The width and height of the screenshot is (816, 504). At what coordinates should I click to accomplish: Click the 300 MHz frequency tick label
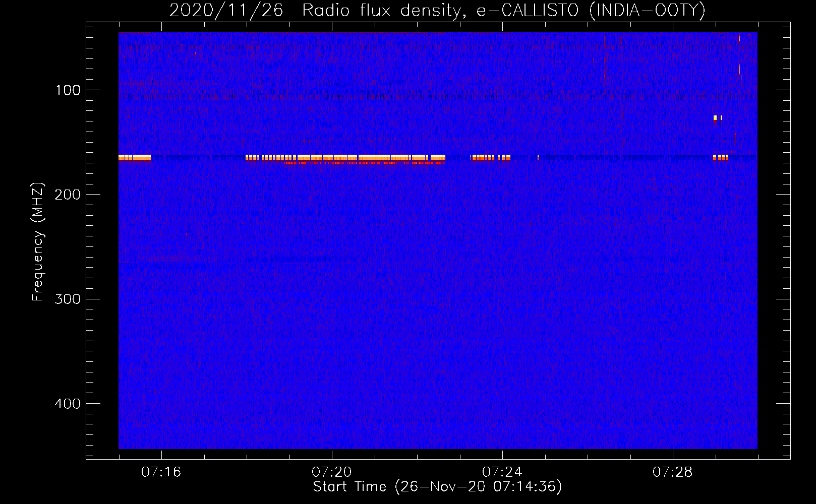[68, 299]
